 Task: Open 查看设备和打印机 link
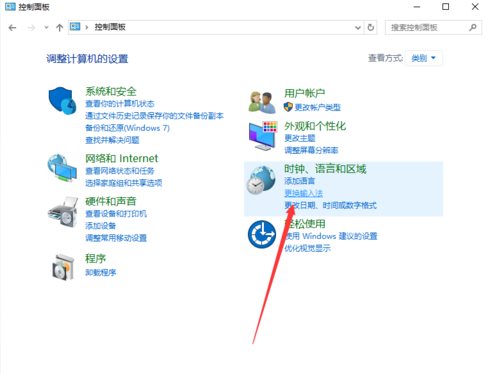click(x=116, y=214)
